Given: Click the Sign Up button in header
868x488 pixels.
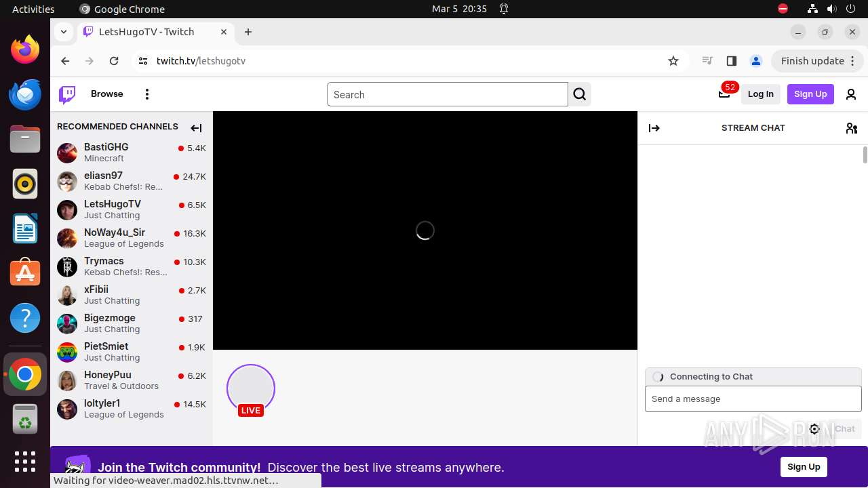Looking at the screenshot, I should click(x=810, y=94).
